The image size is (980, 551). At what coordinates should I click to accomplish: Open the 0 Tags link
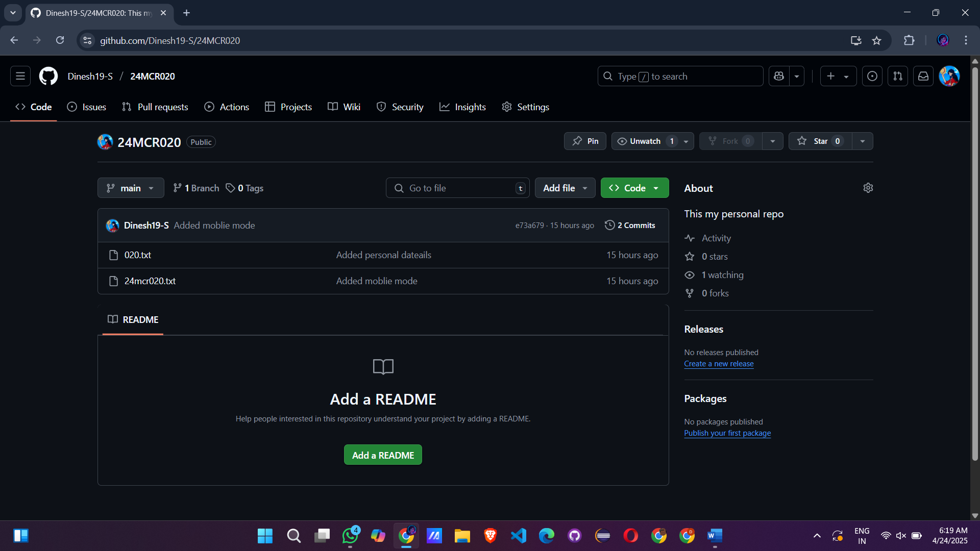[x=245, y=188]
